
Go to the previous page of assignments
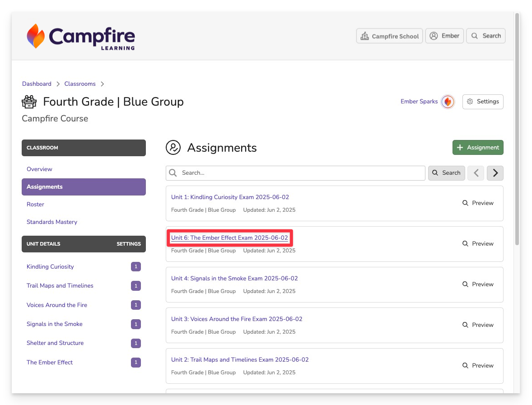[476, 173]
